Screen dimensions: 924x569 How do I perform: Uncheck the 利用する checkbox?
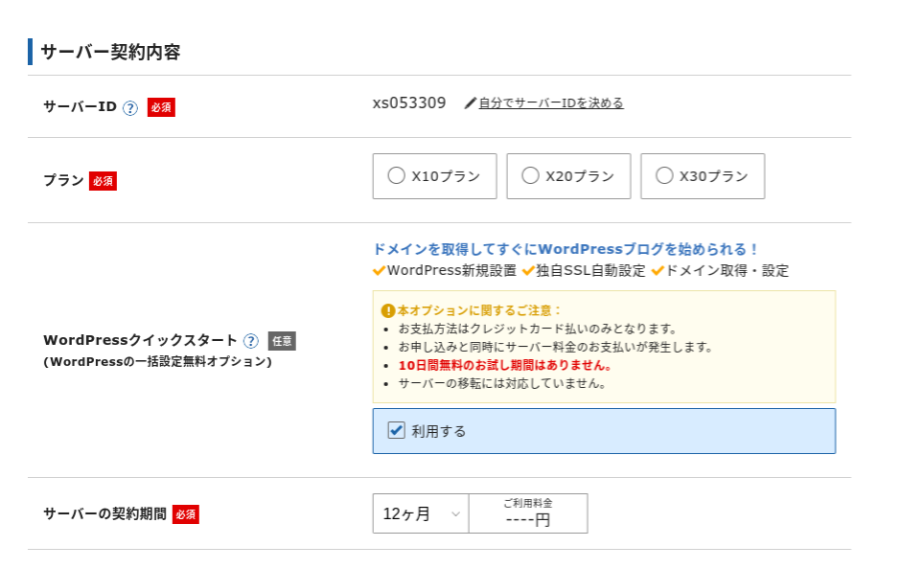[396, 430]
